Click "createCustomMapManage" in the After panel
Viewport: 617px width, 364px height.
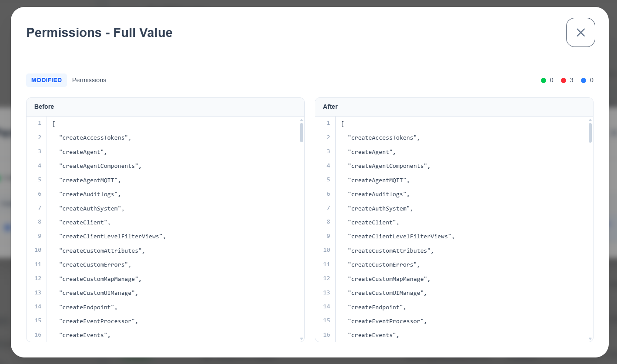389,279
